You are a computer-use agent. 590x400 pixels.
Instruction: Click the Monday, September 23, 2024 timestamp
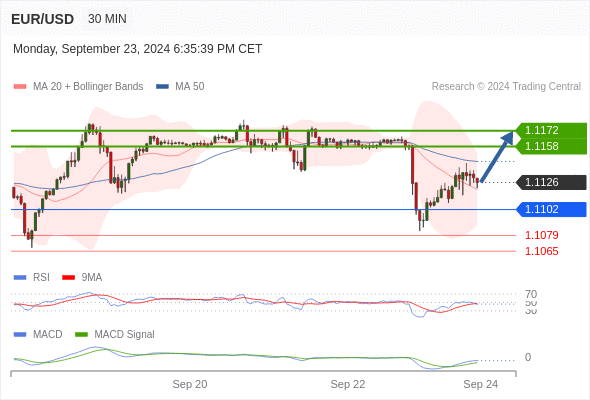137,49
